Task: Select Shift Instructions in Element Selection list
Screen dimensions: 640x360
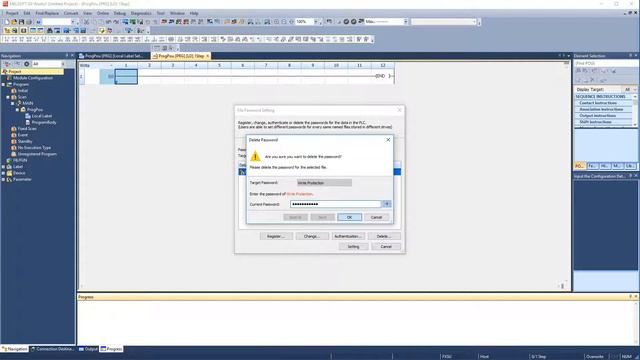Action: 596,122
